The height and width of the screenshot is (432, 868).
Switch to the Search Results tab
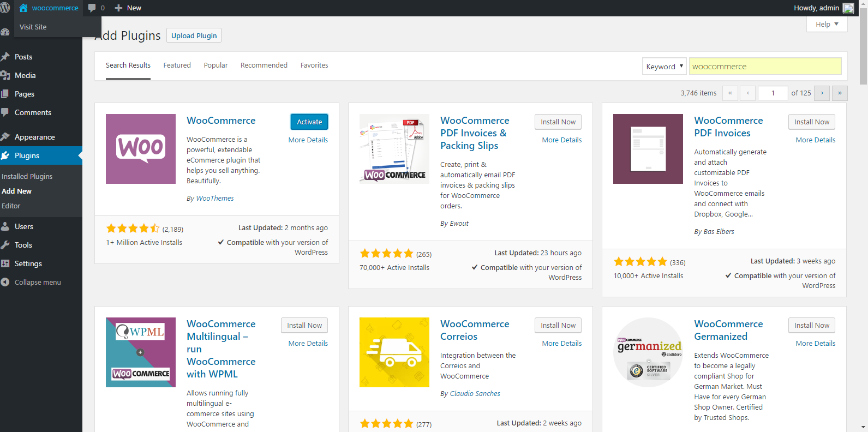pos(128,65)
